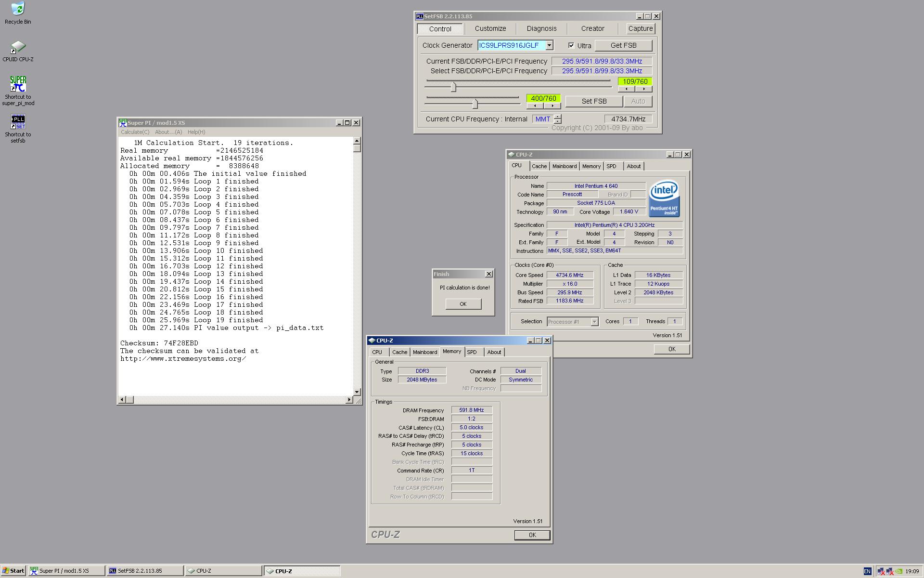Confirm OK in the Finish dialog
The height and width of the screenshot is (578, 924).
(463, 304)
